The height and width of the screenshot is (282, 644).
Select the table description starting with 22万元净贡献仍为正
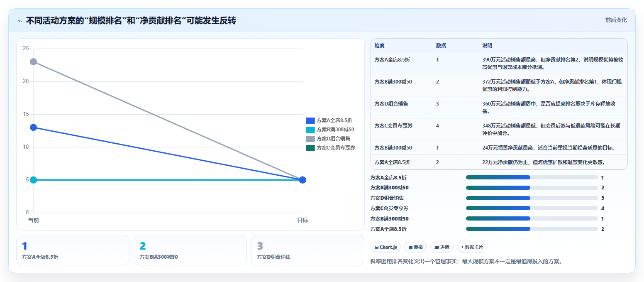(544, 162)
